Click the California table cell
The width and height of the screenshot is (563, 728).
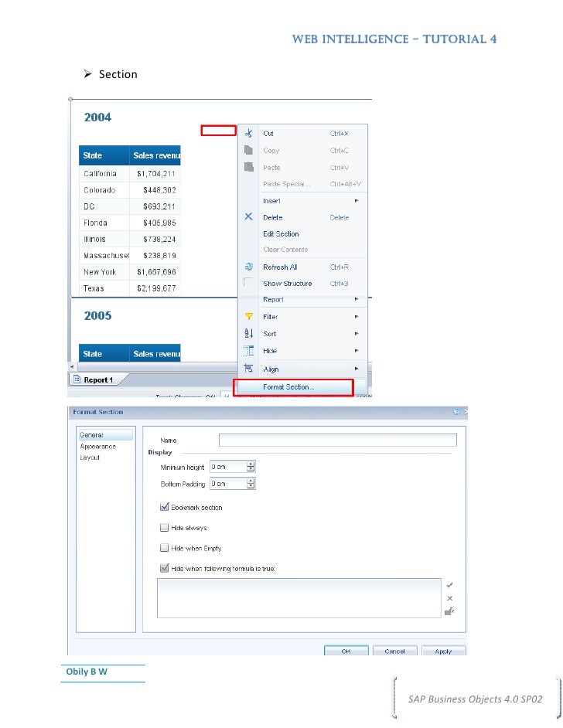click(x=104, y=173)
